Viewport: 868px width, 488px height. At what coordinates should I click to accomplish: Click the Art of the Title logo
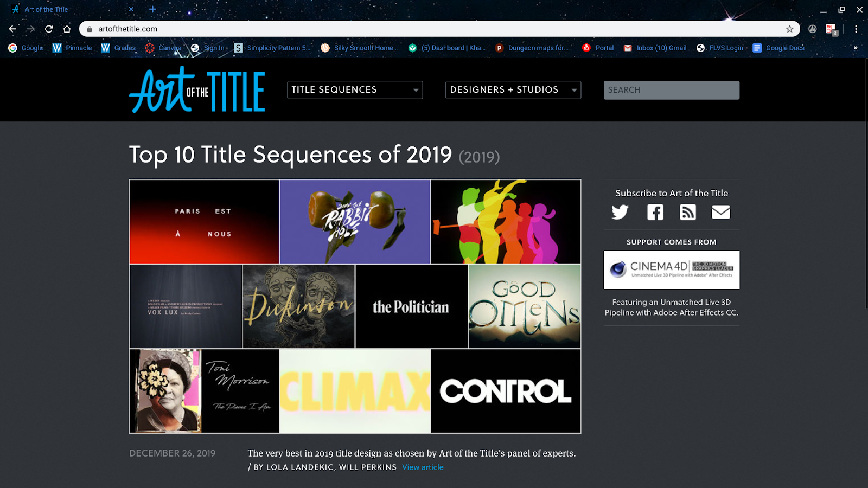[x=197, y=90]
